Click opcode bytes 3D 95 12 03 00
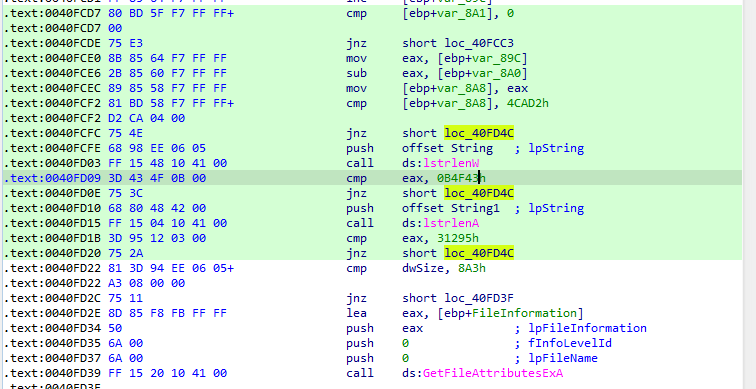This screenshot has width=756, height=389. click(157, 238)
